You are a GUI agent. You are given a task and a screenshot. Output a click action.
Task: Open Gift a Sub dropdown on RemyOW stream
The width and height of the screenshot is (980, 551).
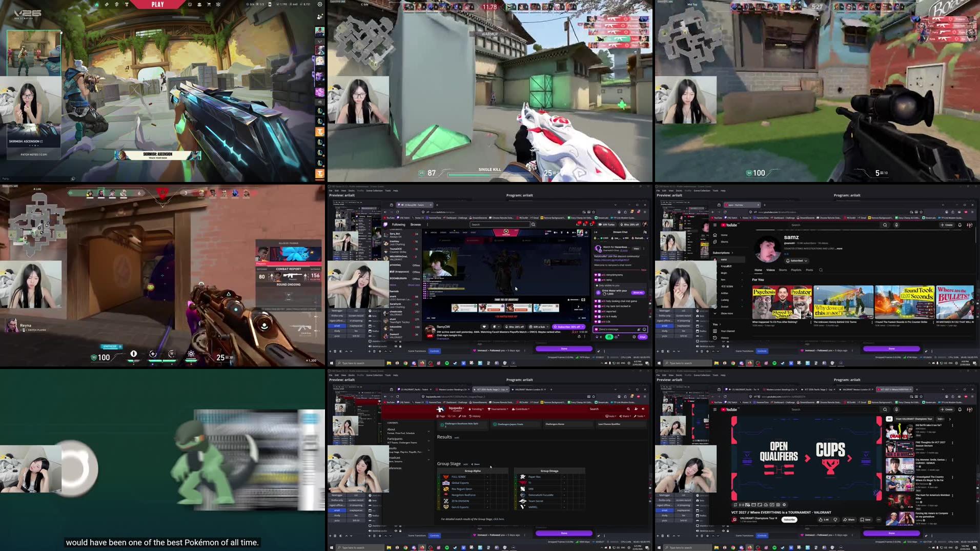pos(539,327)
